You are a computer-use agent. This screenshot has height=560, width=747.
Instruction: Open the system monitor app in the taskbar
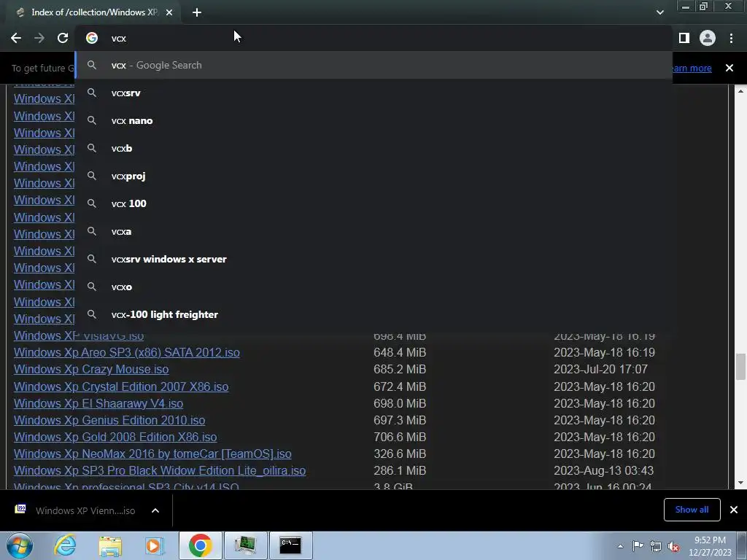click(x=245, y=545)
